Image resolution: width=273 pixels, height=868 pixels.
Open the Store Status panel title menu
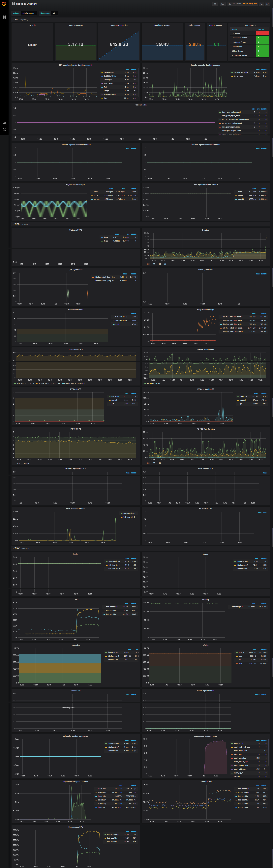click(249, 25)
